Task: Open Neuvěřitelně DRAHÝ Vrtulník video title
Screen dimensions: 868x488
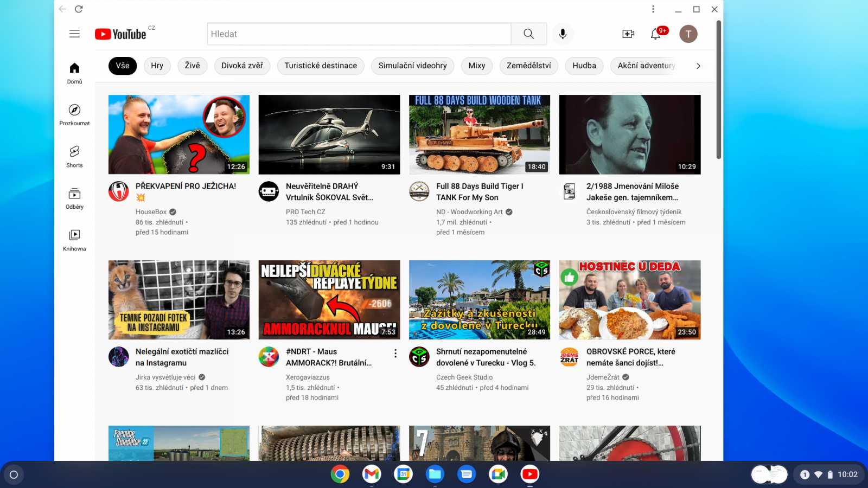Action: (329, 191)
